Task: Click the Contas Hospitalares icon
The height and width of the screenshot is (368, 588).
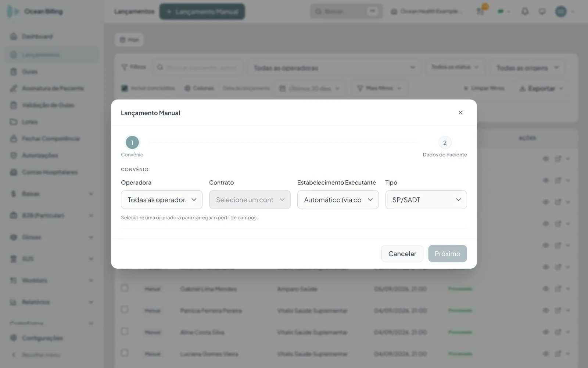Action: (14, 172)
